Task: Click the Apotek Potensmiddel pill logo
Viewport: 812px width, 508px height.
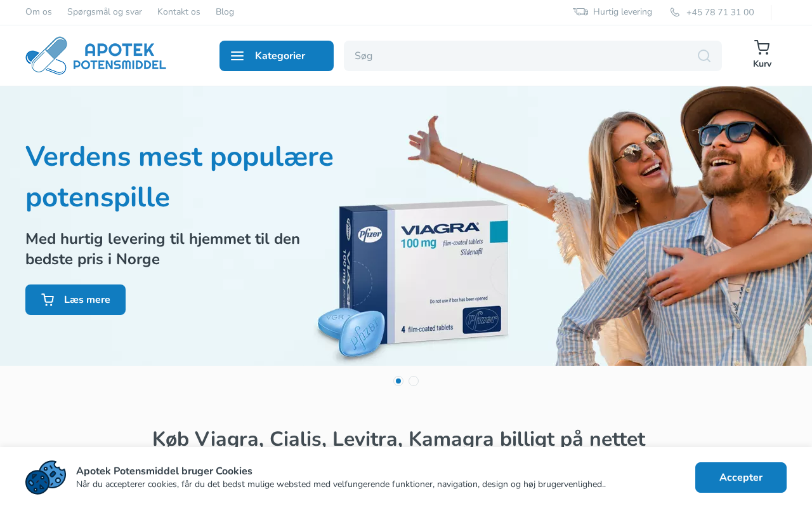Action: click(96, 56)
